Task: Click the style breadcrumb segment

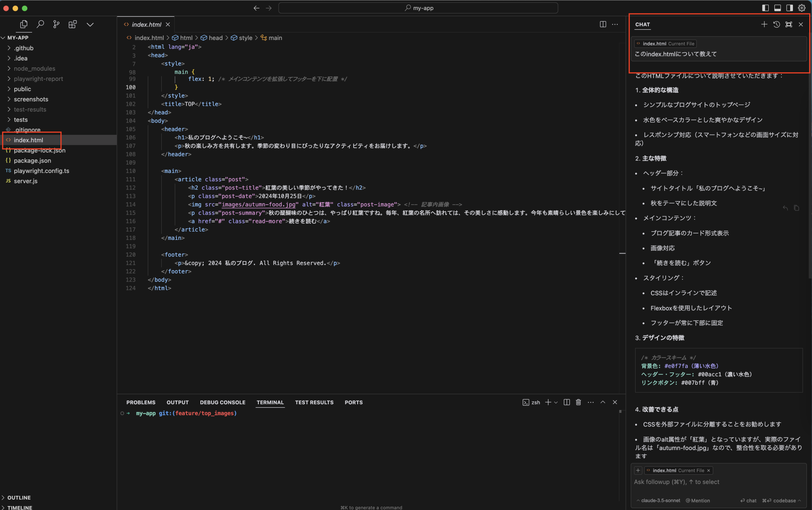Action: coord(242,38)
